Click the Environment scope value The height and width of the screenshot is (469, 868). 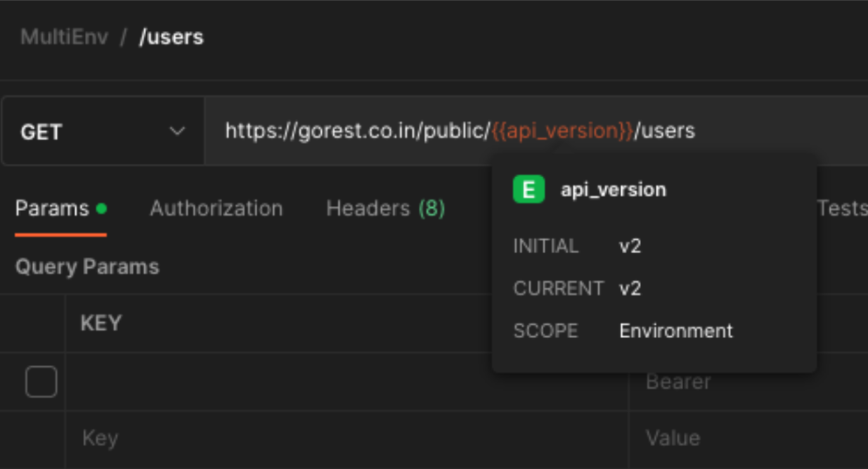[675, 330]
